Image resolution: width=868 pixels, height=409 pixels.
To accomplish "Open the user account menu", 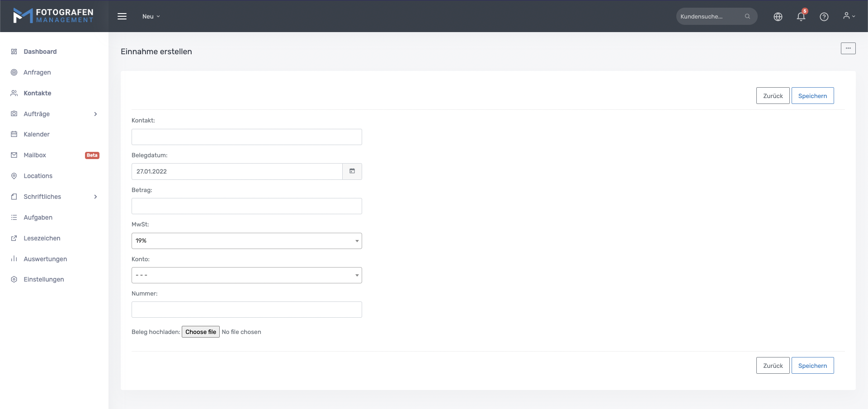I will tap(849, 16).
